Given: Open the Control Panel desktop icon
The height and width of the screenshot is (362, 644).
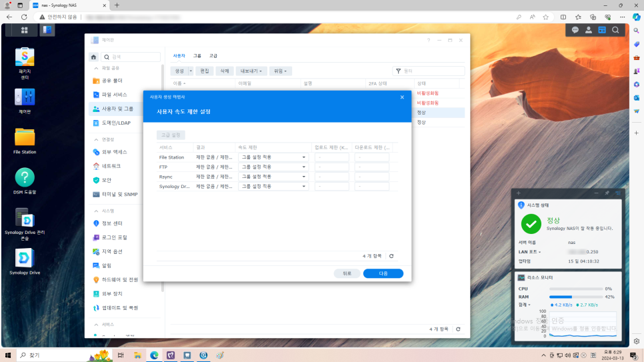Looking at the screenshot, I should pos(25,101).
